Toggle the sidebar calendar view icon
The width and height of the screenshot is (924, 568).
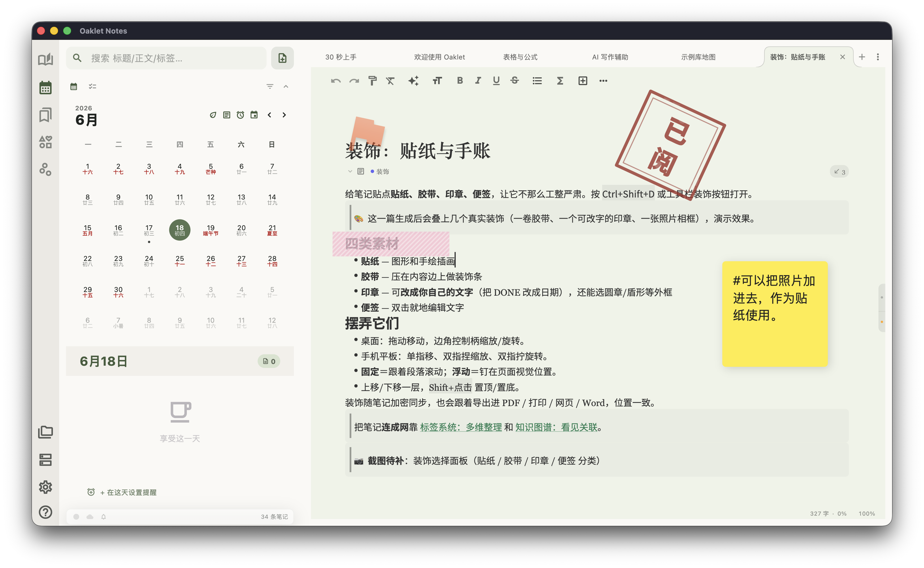coord(46,87)
